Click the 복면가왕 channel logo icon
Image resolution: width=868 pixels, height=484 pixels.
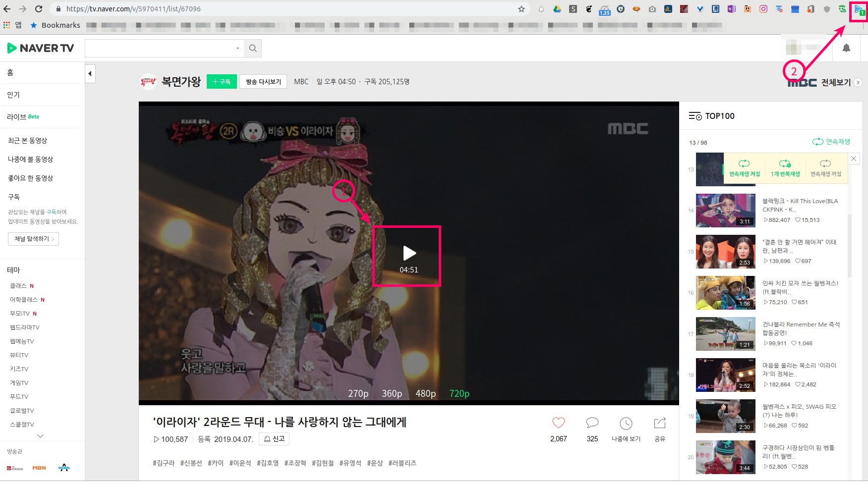[x=148, y=82]
